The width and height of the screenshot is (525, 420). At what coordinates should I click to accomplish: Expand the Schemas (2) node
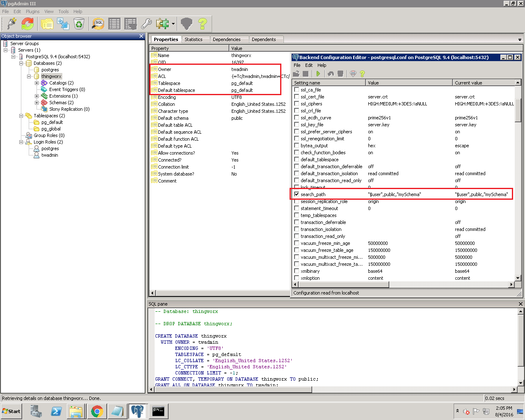[x=37, y=103]
